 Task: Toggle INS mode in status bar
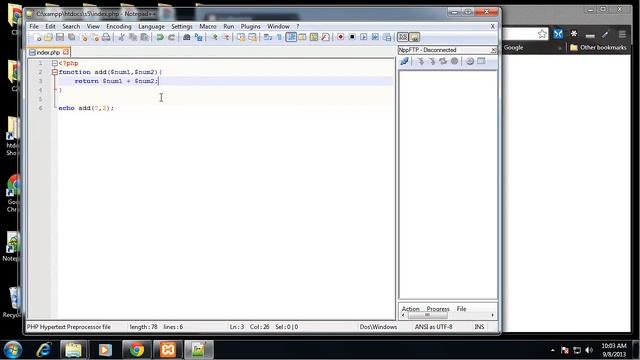[479, 327]
